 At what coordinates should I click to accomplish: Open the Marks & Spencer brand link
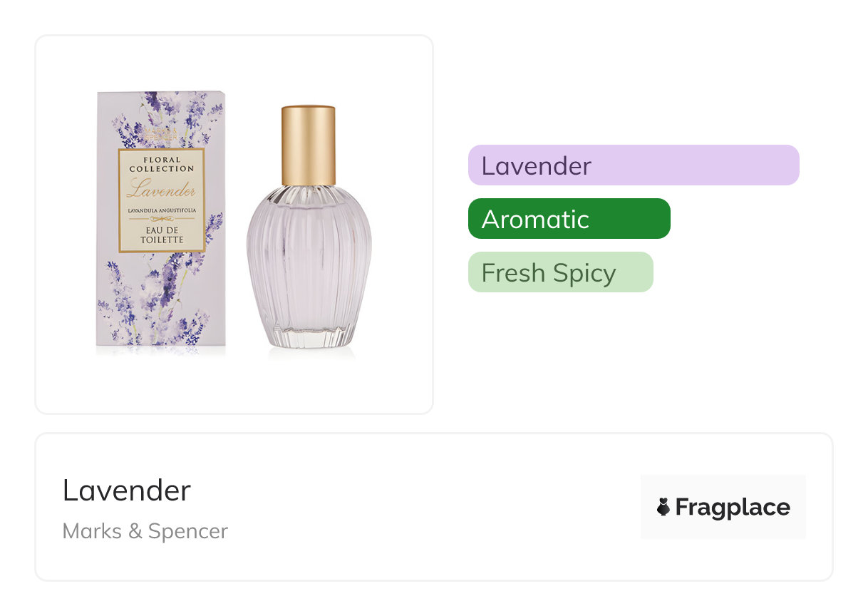coord(145,531)
